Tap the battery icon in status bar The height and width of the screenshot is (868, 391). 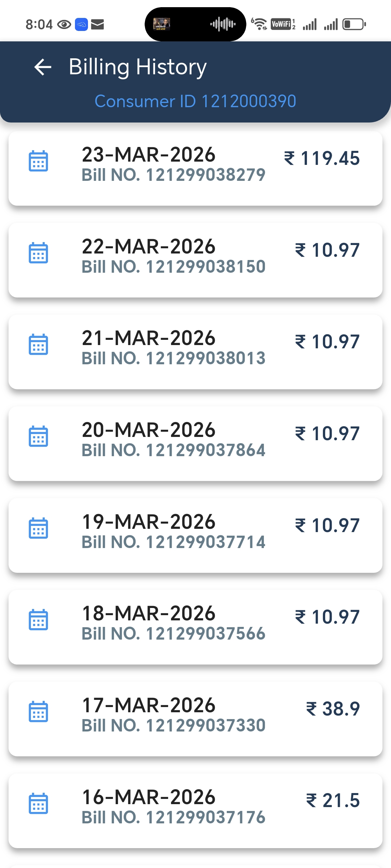pos(354,24)
